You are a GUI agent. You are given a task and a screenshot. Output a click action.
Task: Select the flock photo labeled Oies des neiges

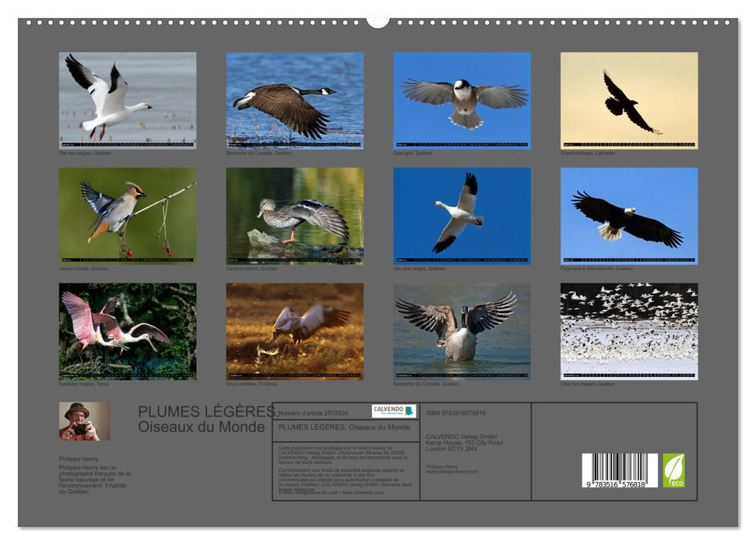tap(631, 331)
